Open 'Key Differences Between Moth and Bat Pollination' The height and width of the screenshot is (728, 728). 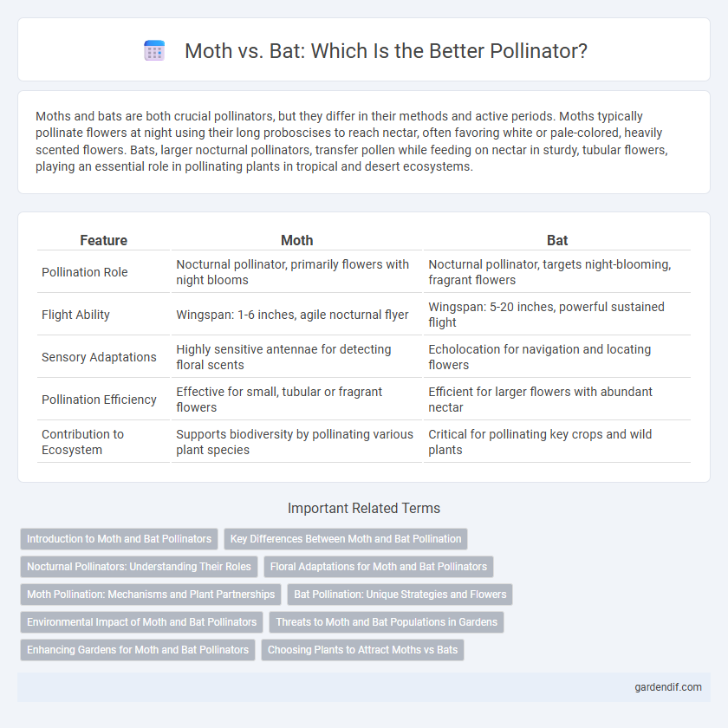click(x=346, y=539)
